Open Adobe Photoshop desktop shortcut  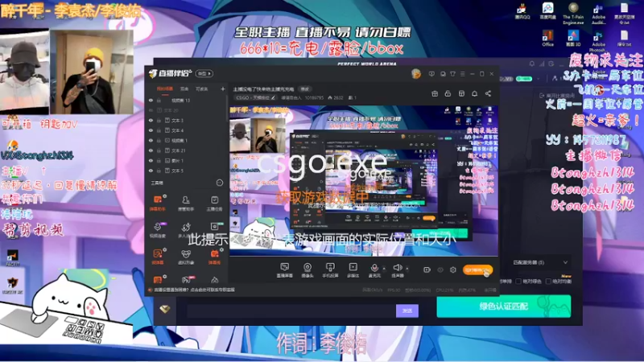598,40
